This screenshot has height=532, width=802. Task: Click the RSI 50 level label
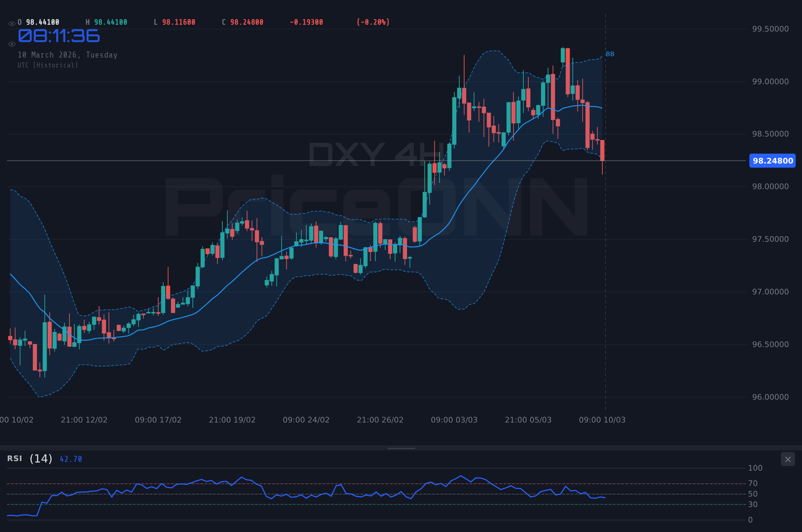pyautogui.click(x=753, y=494)
